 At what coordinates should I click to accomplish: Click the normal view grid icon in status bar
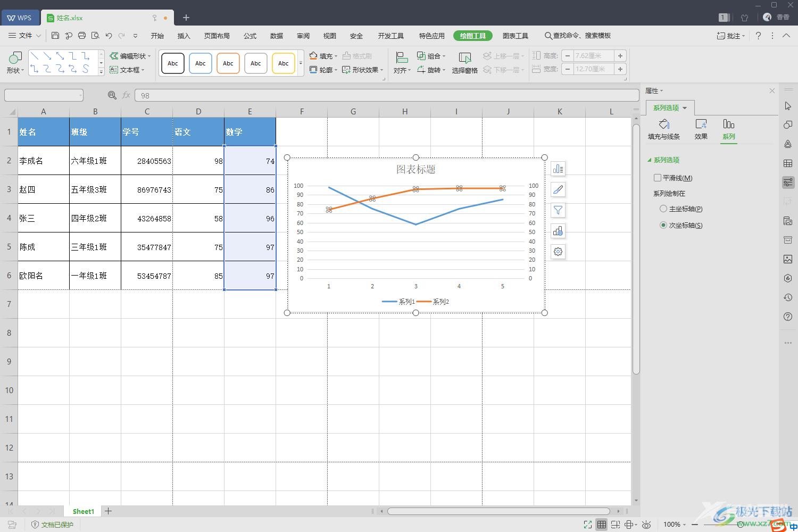pyautogui.click(x=601, y=525)
